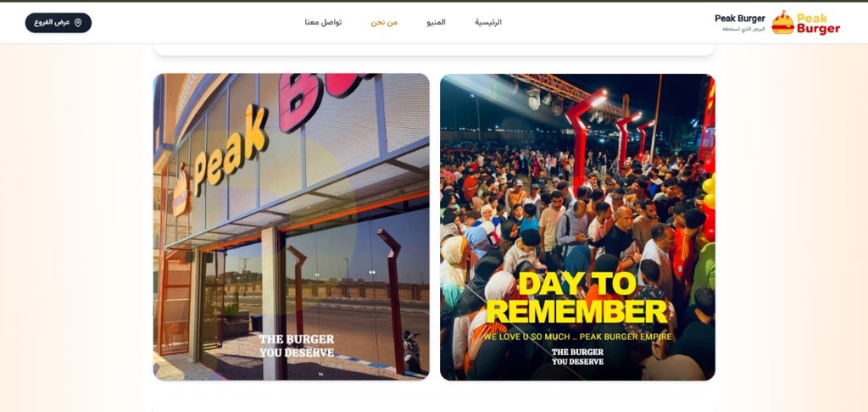Image resolution: width=868 pixels, height=412 pixels.
Task: Click the yellow Peak sign letters on building
Action: tap(231, 149)
